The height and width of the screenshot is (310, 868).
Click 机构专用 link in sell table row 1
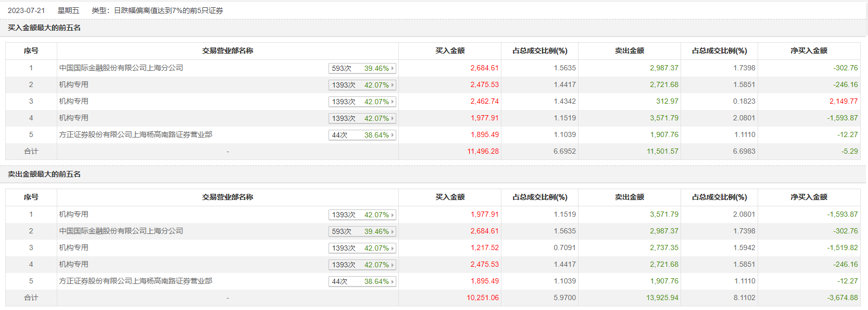[x=73, y=214]
